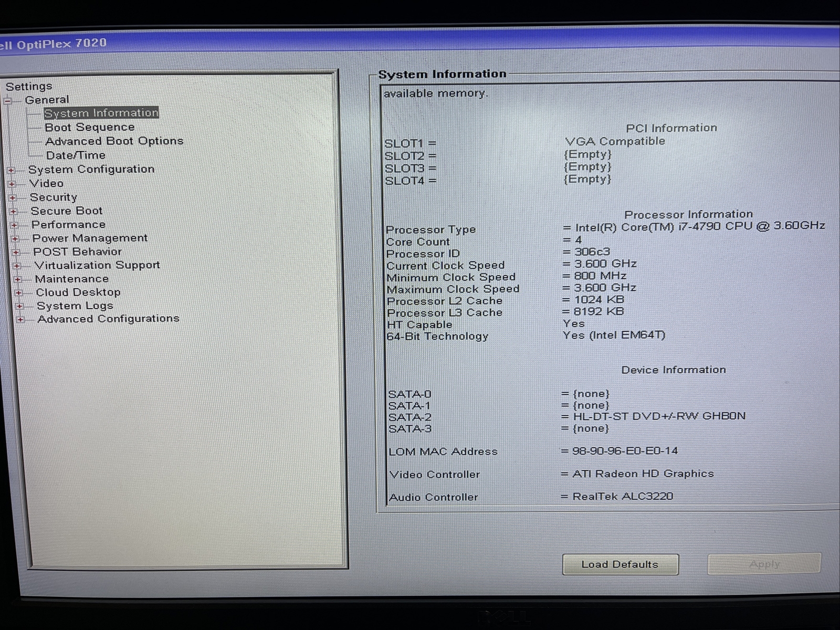
Task: Expand the Cloud Desktop plus box
Action: [18, 293]
